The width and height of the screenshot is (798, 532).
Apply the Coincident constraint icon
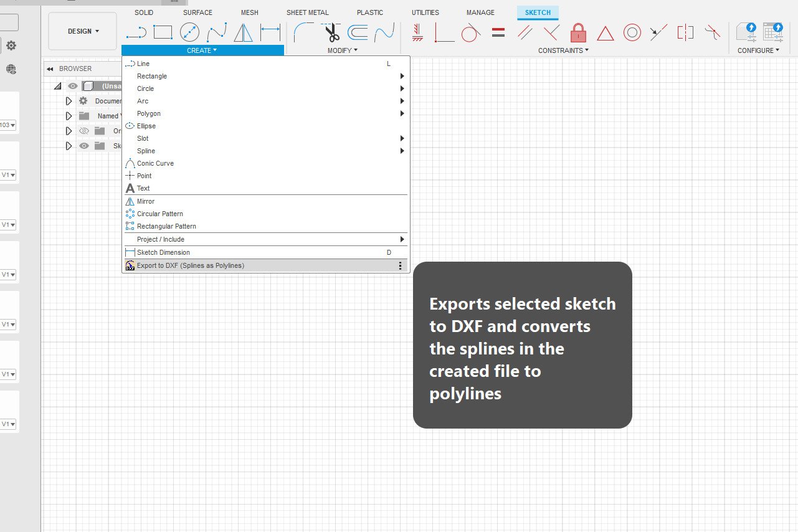pos(444,32)
